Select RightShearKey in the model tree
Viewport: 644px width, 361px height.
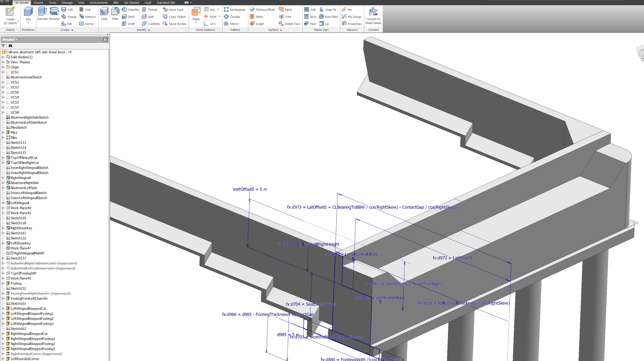(21, 228)
